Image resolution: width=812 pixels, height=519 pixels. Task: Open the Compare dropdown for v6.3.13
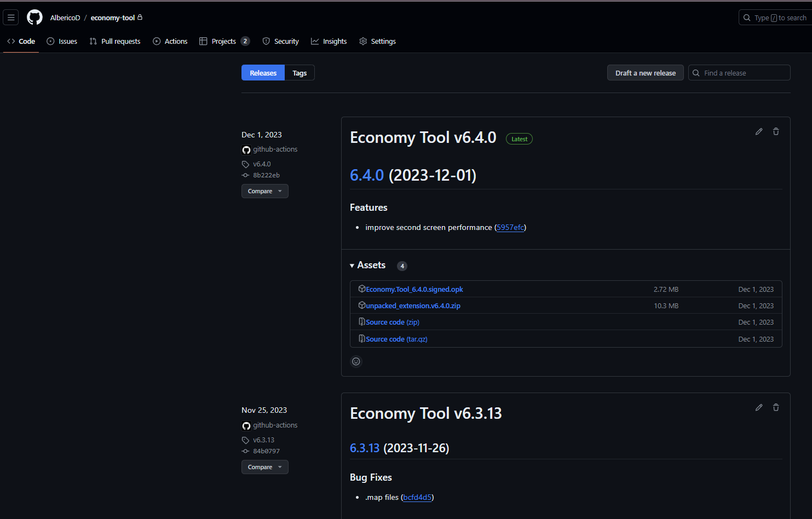[x=265, y=467]
